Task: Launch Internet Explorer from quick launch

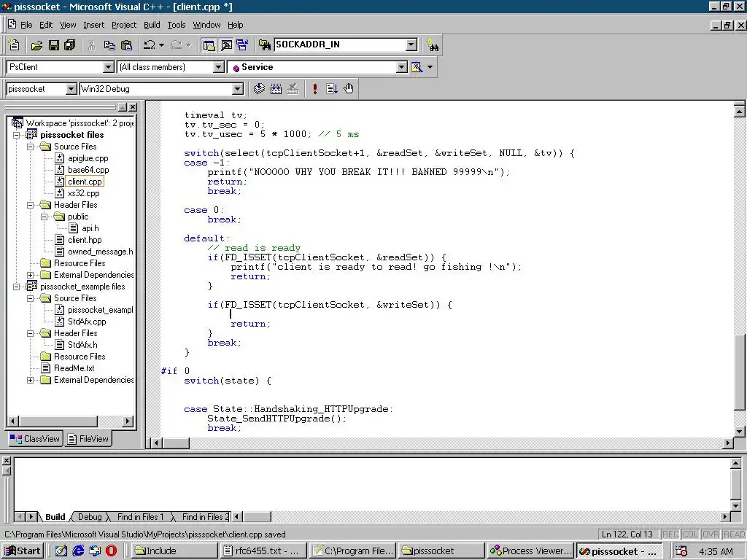Action: point(78,551)
